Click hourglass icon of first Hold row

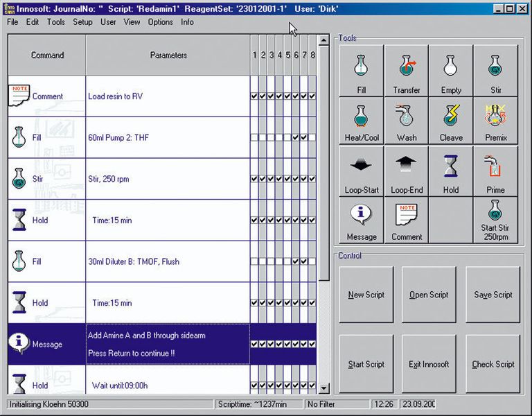tap(19, 220)
